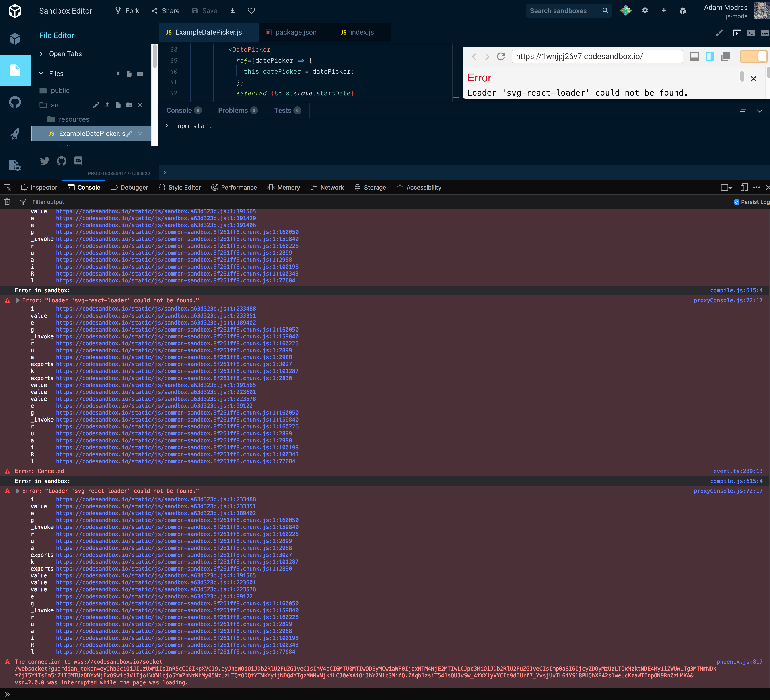Toggle the preview window icon in editor toolbar
Viewport: 770px width, 700px height.
tap(737, 33)
